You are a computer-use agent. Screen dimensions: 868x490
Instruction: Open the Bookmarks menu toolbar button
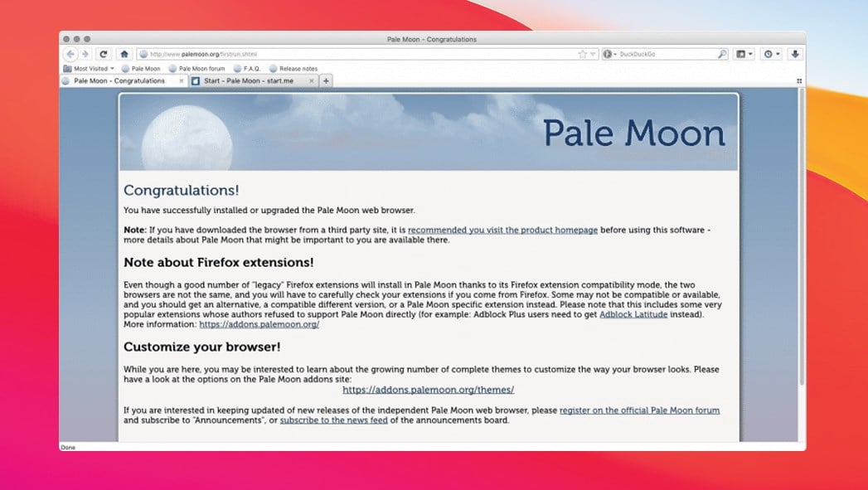point(744,54)
